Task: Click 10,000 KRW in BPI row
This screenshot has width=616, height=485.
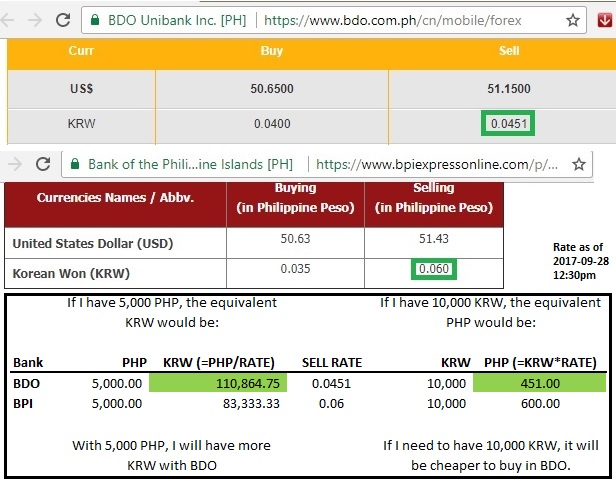Action: (446, 404)
